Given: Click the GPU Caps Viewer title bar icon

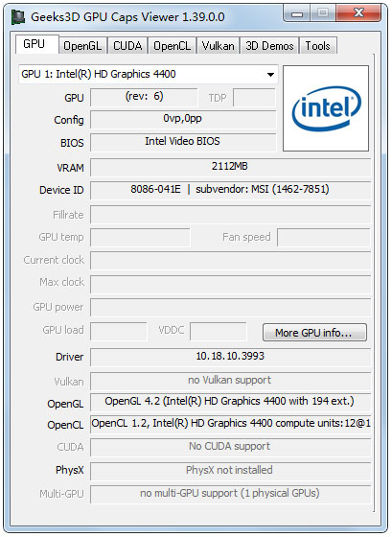Looking at the screenshot, I should (x=18, y=17).
